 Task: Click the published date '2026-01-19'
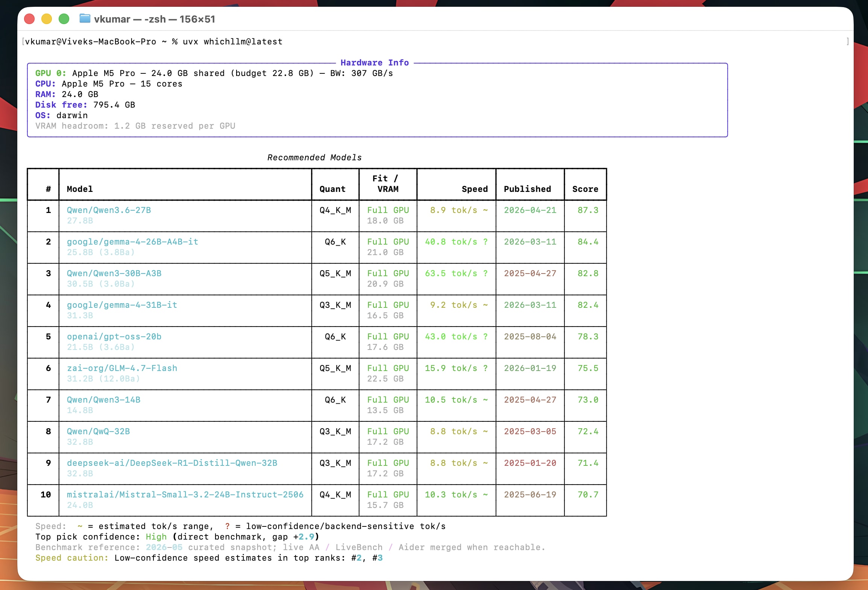tap(530, 368)
